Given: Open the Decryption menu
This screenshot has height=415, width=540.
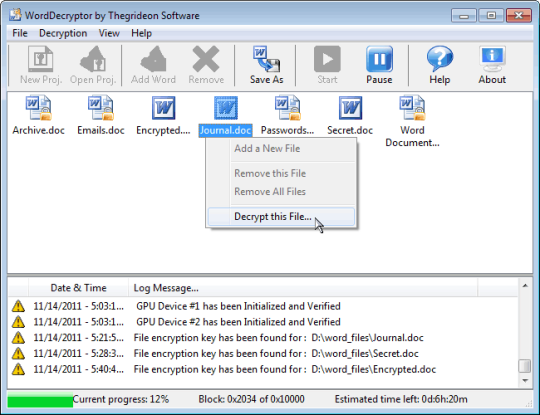Looking at the screenshot, I should tap(63, 33).
